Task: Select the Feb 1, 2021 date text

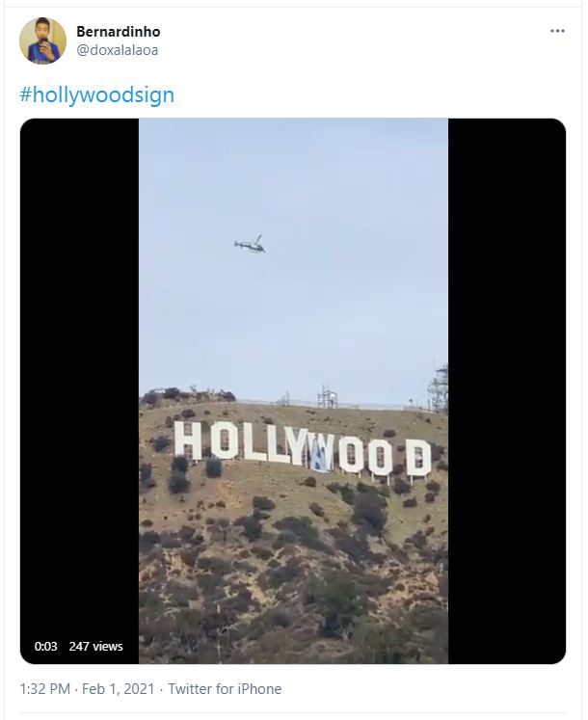Action: tap(118, 689)
